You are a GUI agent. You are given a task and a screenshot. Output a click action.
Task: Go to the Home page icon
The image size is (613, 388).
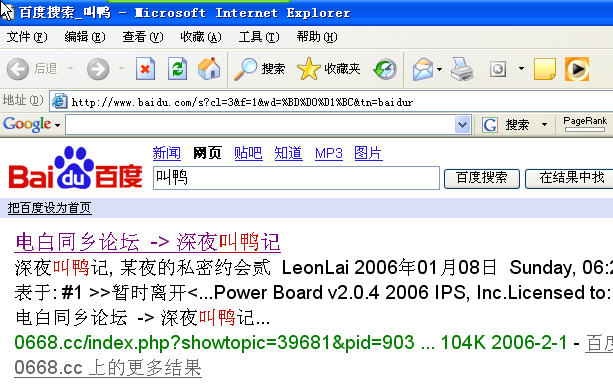(x=209, y=69)
